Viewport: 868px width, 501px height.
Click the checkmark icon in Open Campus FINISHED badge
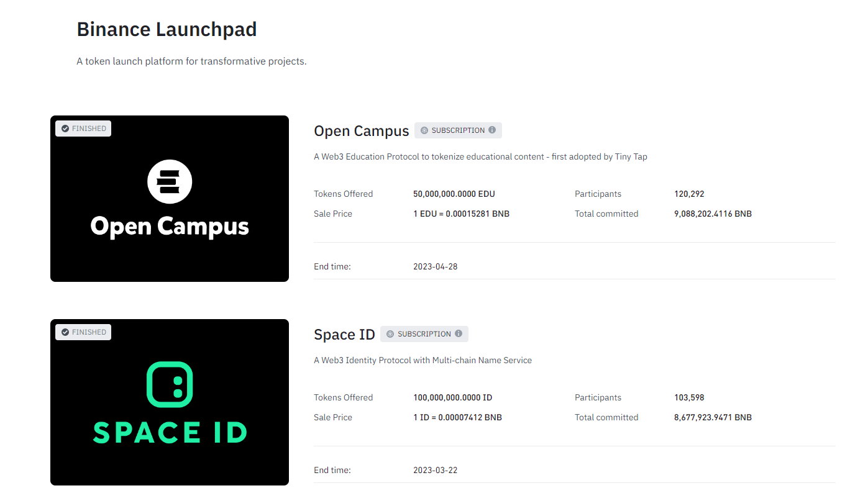65,129
